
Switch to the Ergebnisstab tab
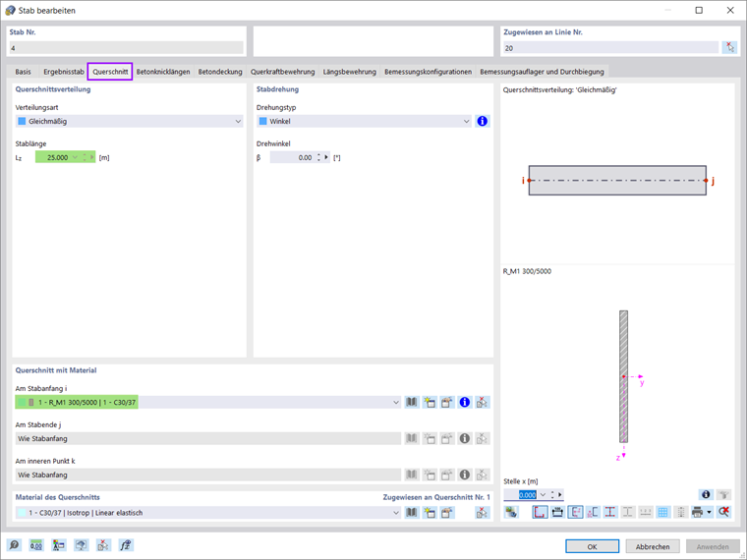tap(64, 72)
